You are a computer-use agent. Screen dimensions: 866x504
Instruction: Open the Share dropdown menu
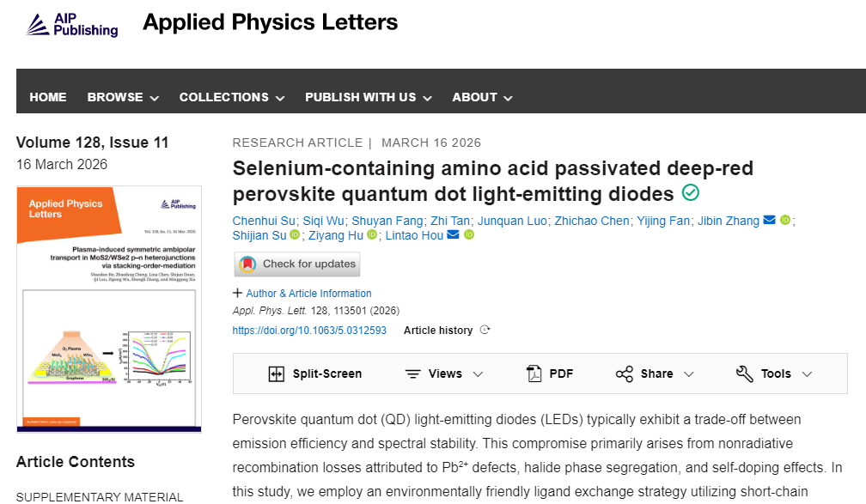[656, 373]
